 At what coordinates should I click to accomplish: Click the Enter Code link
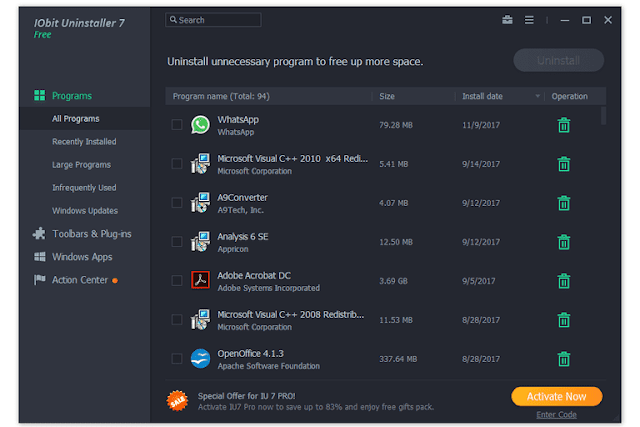pos(556,415)
